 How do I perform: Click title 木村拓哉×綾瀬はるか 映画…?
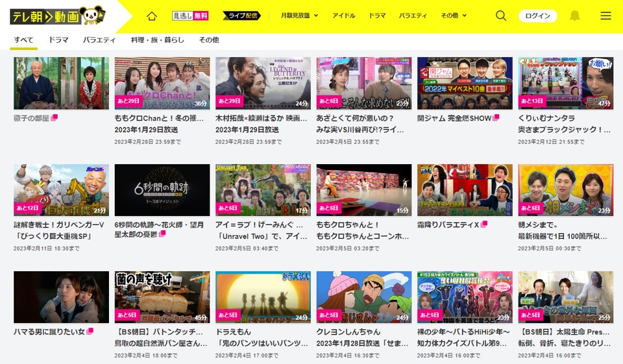coord(261,118)
